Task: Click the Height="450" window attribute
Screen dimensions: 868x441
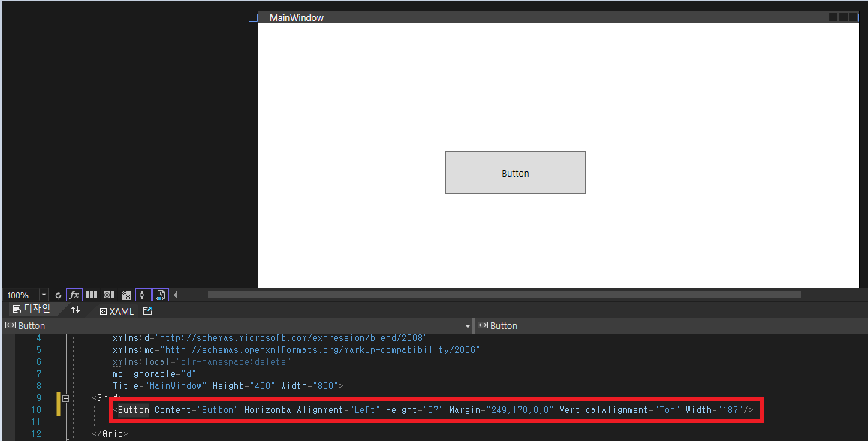Action: 243,386
